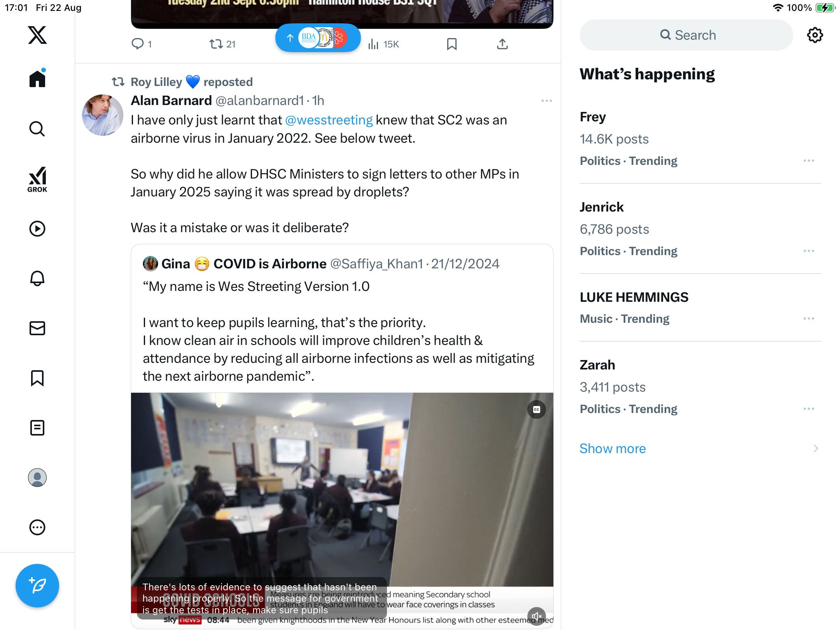Click Show more trends link
This screenshot has height=630, width=840.
point(612,448)
